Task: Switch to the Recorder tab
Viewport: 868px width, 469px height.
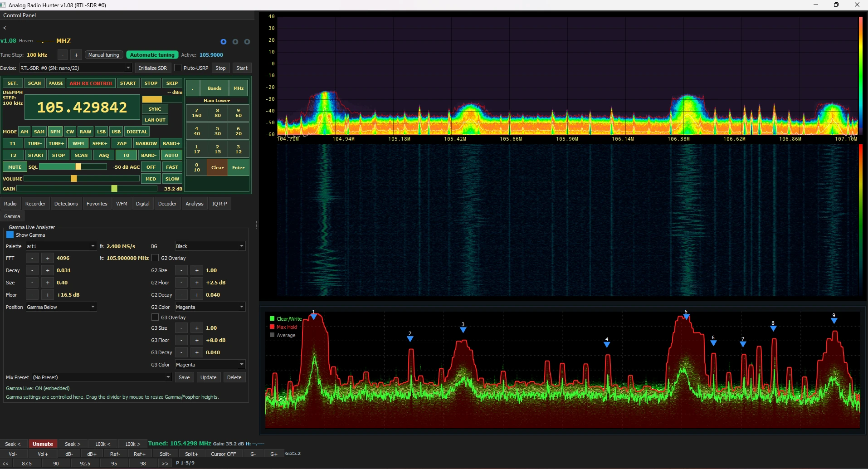Action: (35, 203)
